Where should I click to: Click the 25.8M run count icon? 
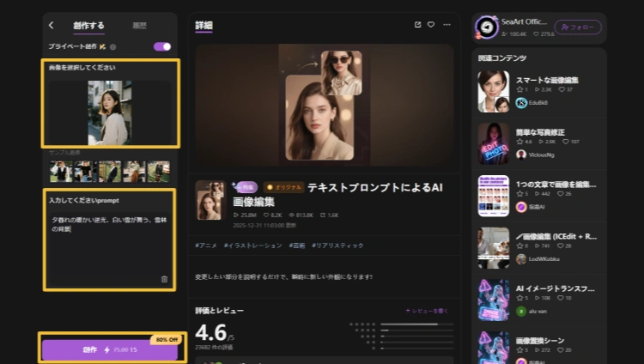[x=236, y=215]
